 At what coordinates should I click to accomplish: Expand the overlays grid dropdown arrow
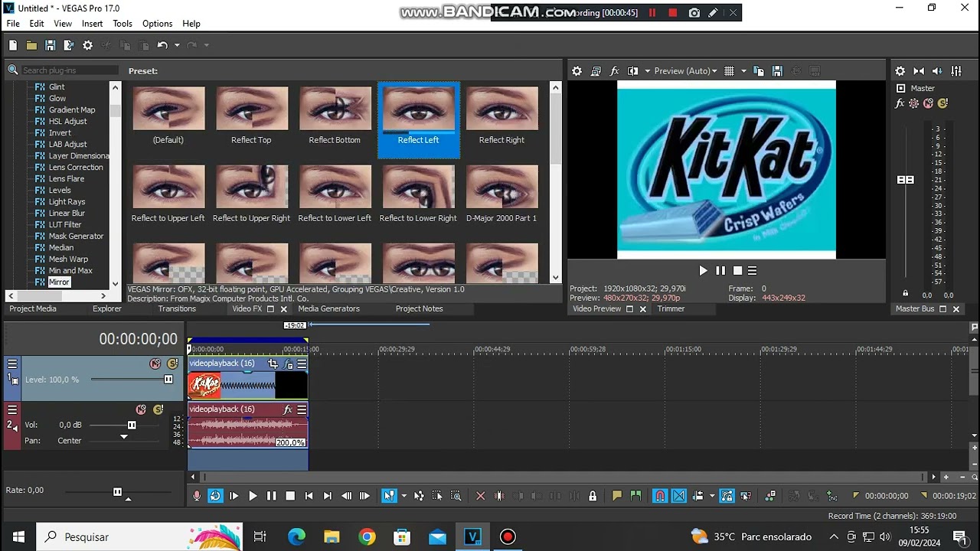743,71
